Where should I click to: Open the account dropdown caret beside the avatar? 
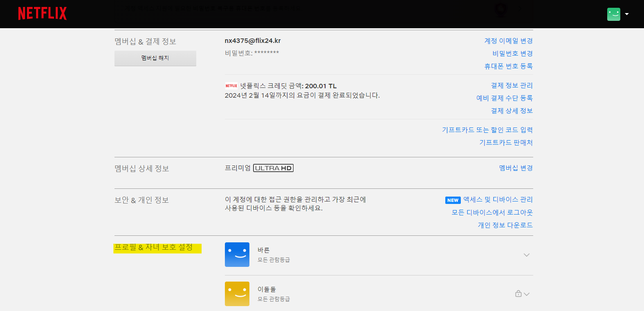tap(627, 14)
